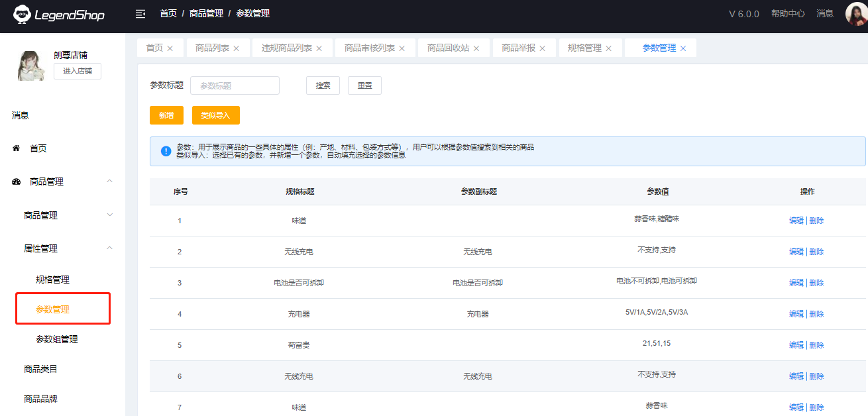Image resolution: width=868 pixels, height=416 pixels.
Task: Switch to the 商品审核列表 tab
Action: (369, 48)
